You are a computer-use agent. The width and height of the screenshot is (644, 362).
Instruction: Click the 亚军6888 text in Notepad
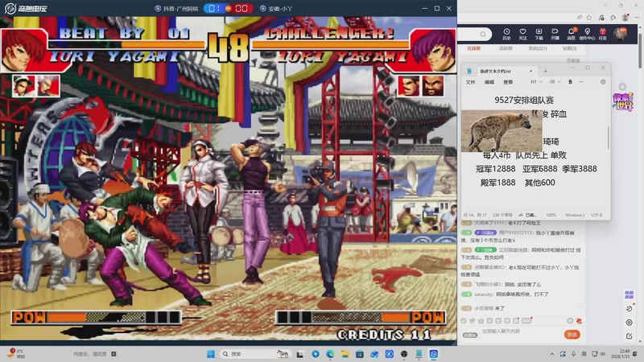[x=539, y=169]
